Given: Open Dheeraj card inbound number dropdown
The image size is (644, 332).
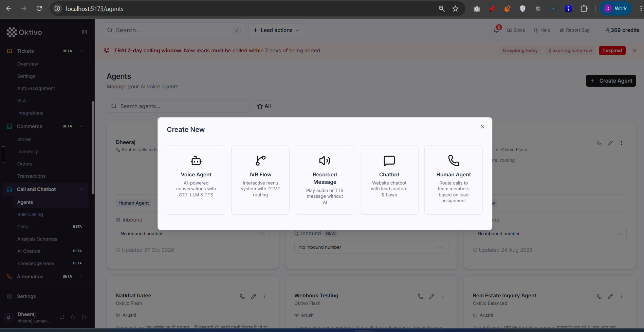Looking at the screenshot, I should tap(192, 233).
